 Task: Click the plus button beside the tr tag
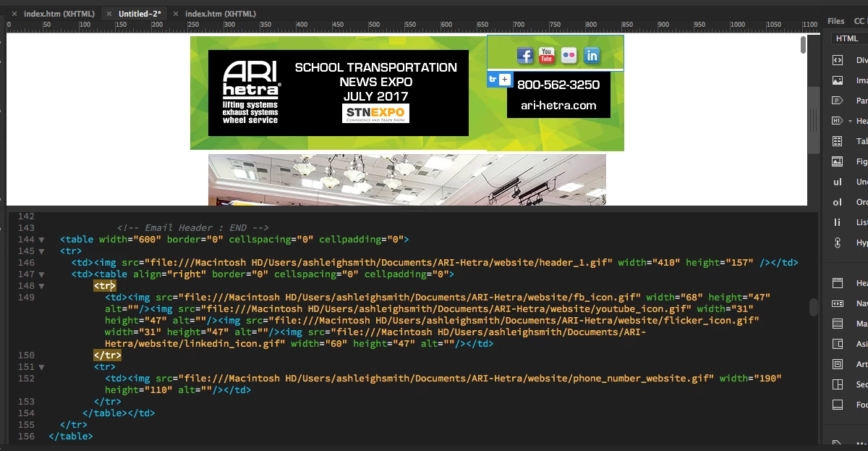pyautogui.click(x=505, y=79)
